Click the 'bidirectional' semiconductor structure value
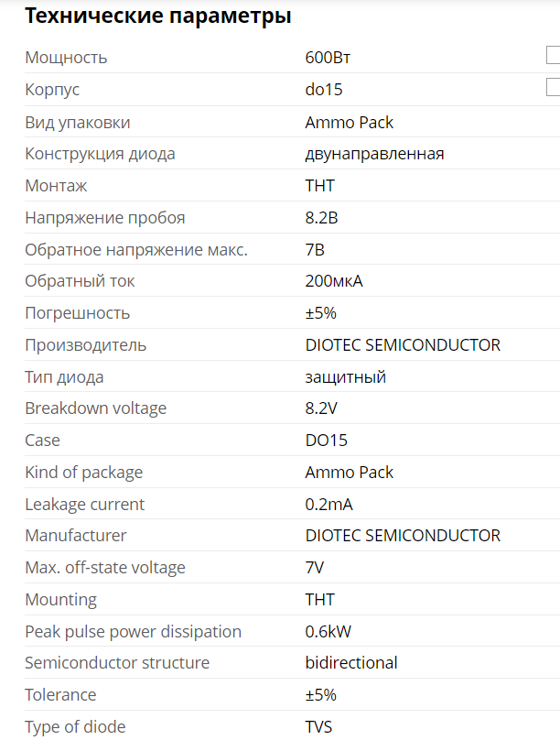Viewport: 560px width, 740px height. click(x=351, y=663)
